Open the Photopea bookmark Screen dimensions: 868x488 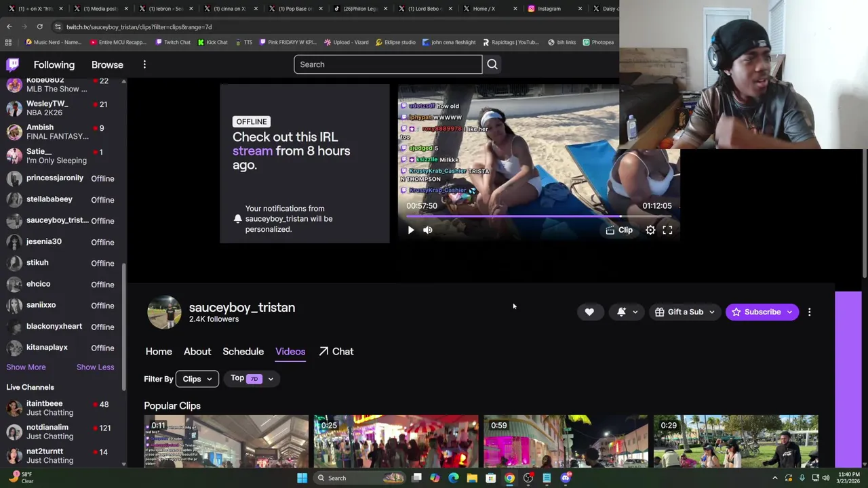(x=598, y=42)
